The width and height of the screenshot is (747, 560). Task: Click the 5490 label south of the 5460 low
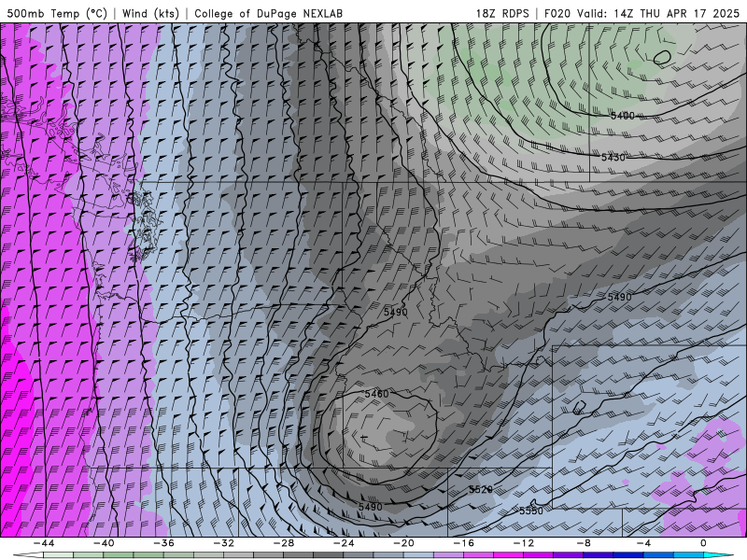(370, 507)
